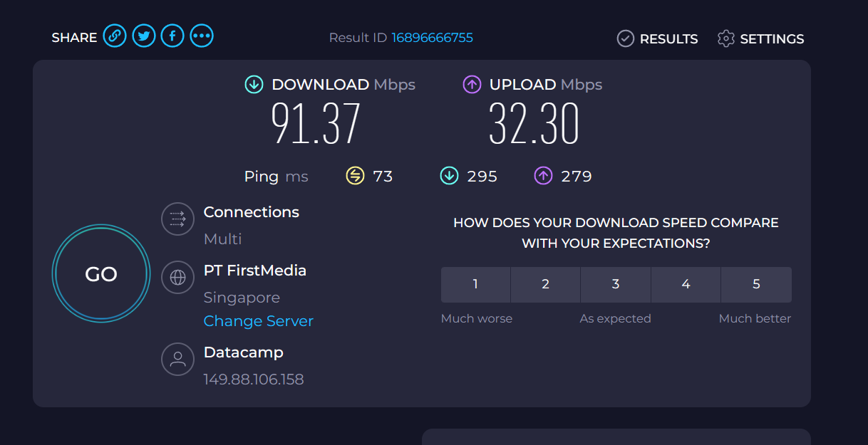Click the upload arrow icon beside UPLOAD
The width and height of the screenshot is (868, 445).
click(472, 85)
